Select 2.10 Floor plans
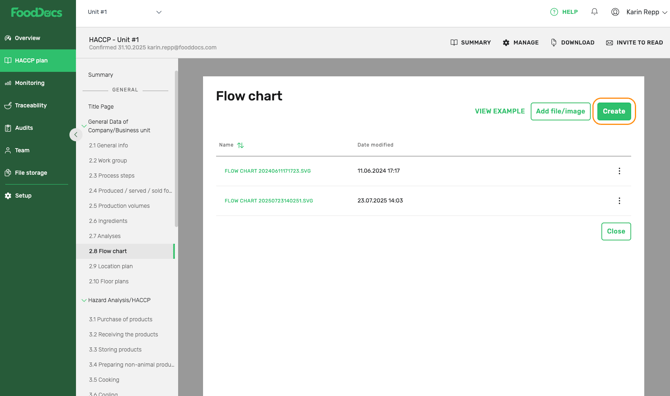The image size is (670, 396). tap(109, 282)
